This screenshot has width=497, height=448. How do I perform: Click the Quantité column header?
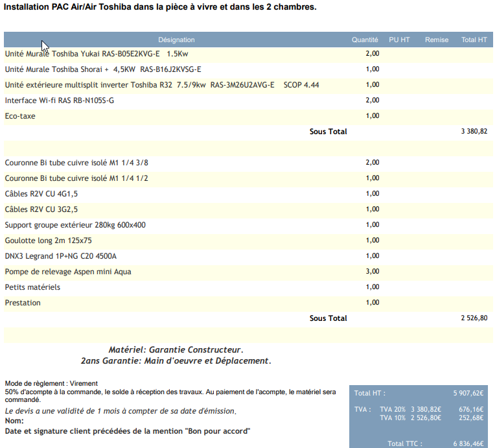point(365,40)
